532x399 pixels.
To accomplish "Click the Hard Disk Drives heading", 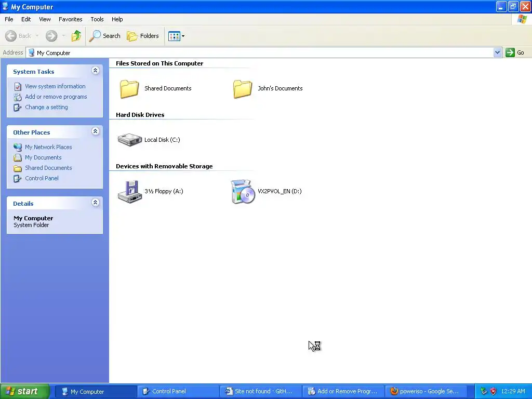I will coord(140,115).
